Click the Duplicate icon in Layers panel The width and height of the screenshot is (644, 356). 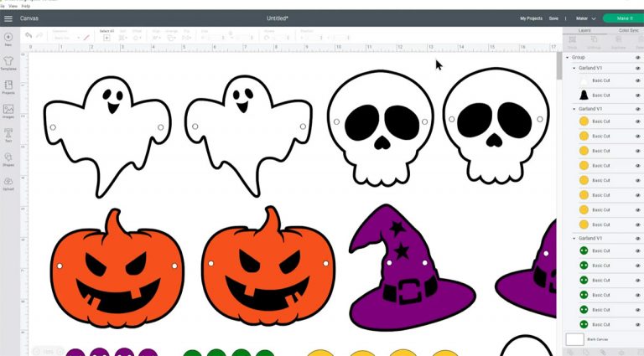coord(618,39)
